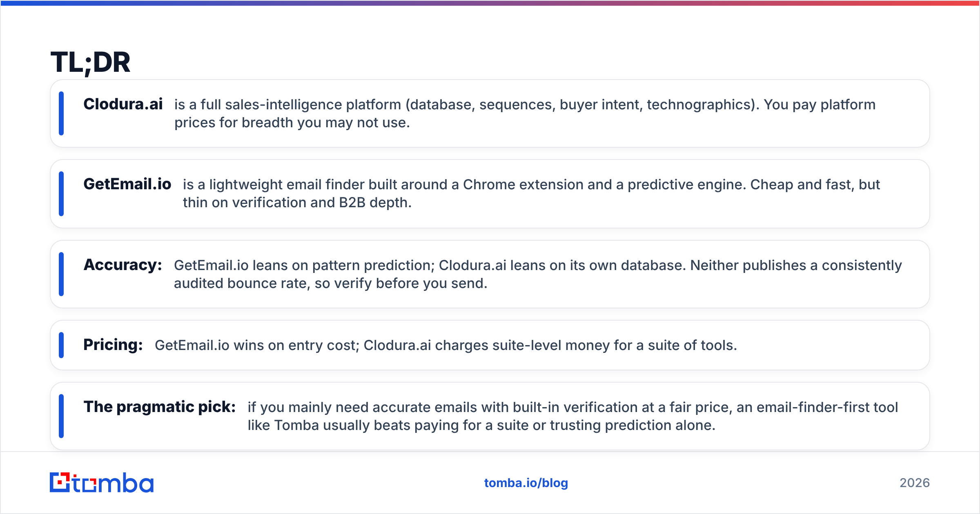
Task: Click the 2026 year text in footer
Action: (915, 483)
